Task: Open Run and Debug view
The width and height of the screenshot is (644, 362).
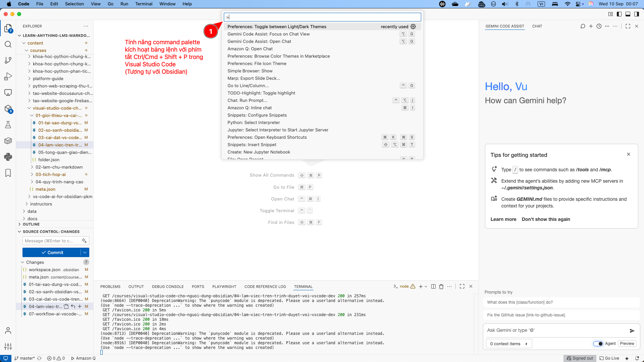Action: pos(8,76)
